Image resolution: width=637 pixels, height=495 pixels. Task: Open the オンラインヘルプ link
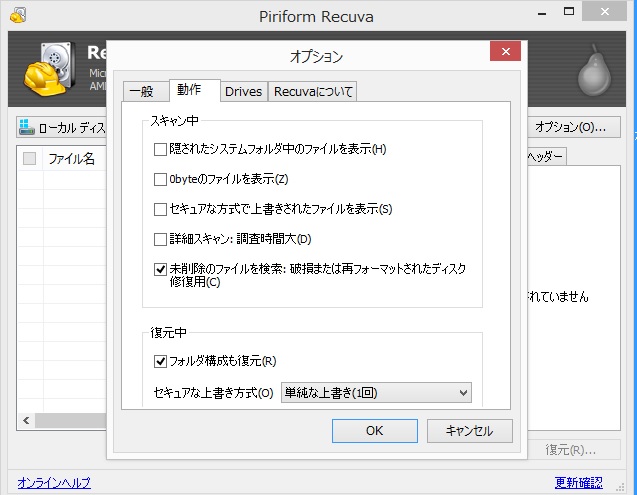54,482
